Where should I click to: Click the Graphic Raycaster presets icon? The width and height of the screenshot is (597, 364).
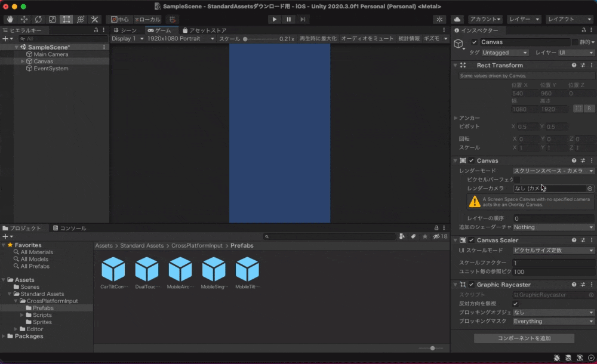[x=583, y=284]
